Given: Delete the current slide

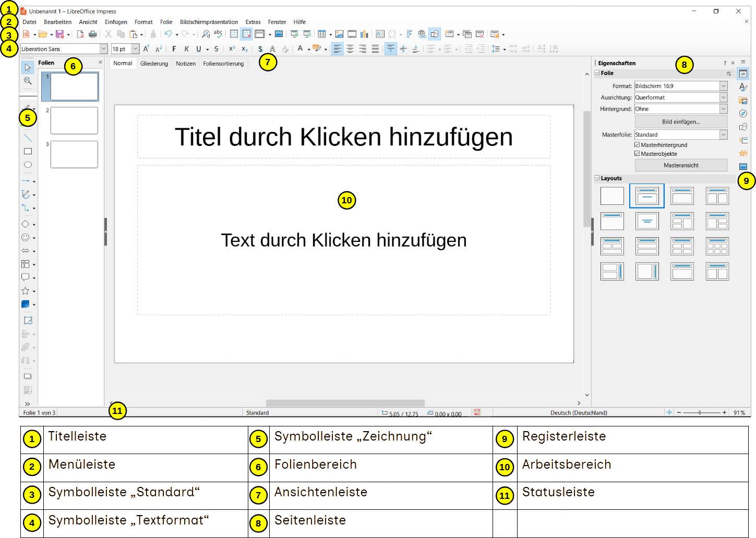Looking at the screenshot, I should point(480,34).
